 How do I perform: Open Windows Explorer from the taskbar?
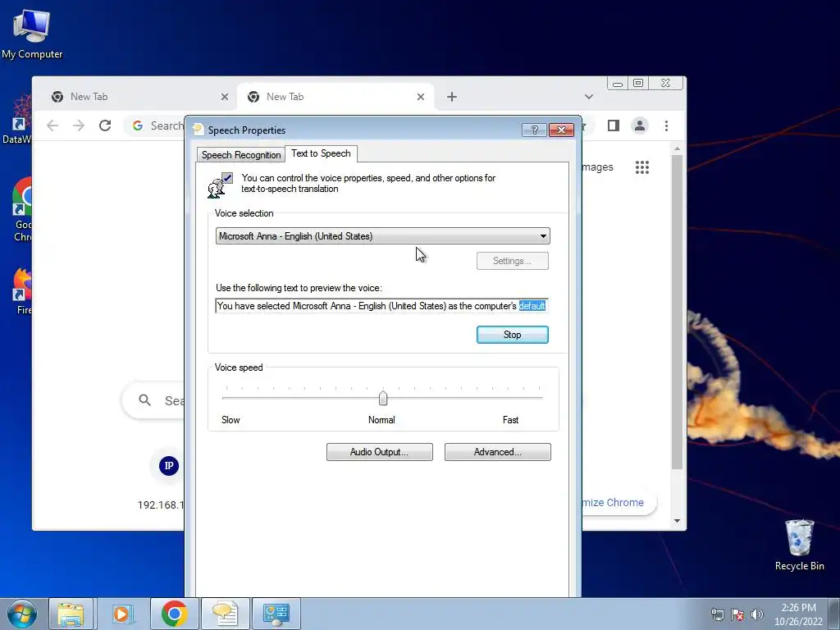71,614
